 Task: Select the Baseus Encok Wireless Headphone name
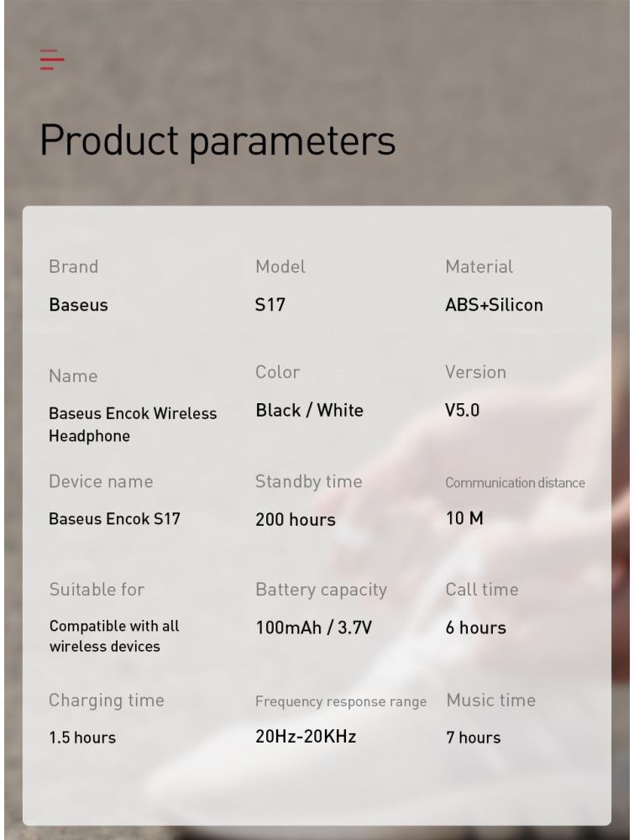(x=133, y=424)
